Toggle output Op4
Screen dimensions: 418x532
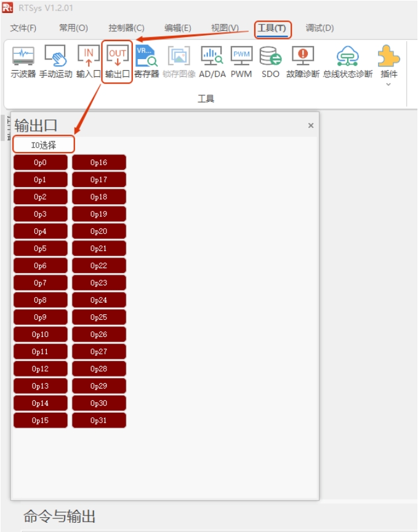pyautogui.click(x=41, y=231)
